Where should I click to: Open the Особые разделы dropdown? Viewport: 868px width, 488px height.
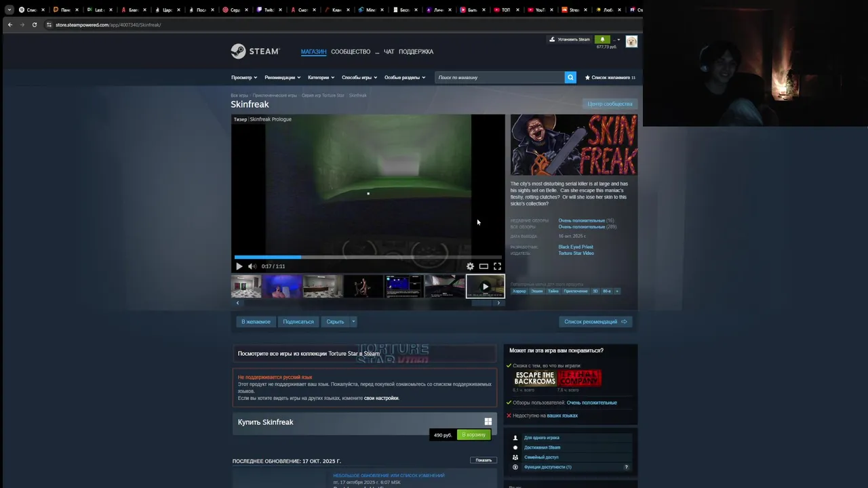[x=405, y=77]
